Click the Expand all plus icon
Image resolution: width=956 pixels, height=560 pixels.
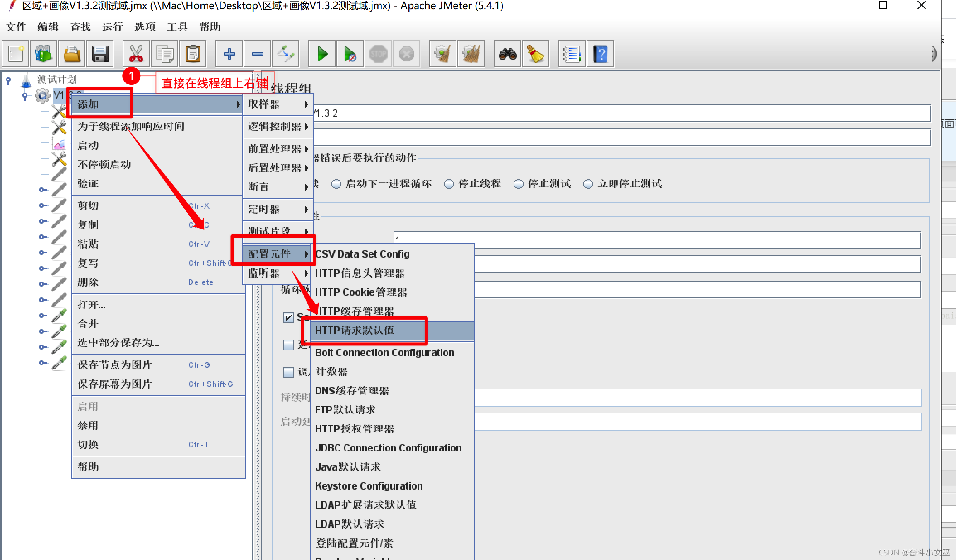pyautogui.click(x=229, y=54)
